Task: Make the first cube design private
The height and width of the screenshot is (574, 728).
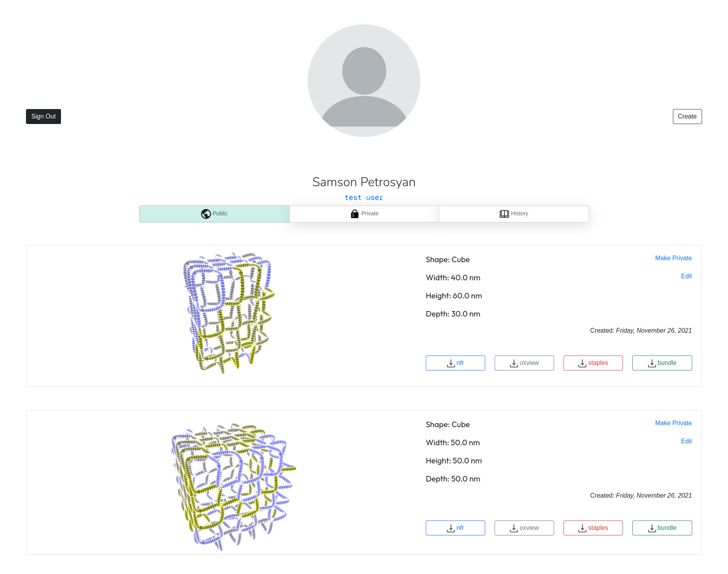Action: click(673, 258)
